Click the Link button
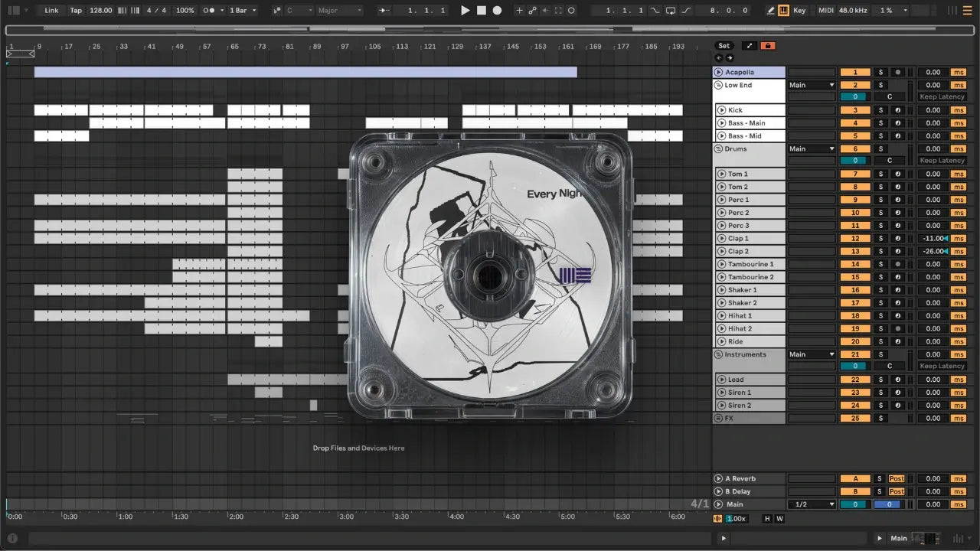This screenshot has width=980, height=551. point(51,11)
